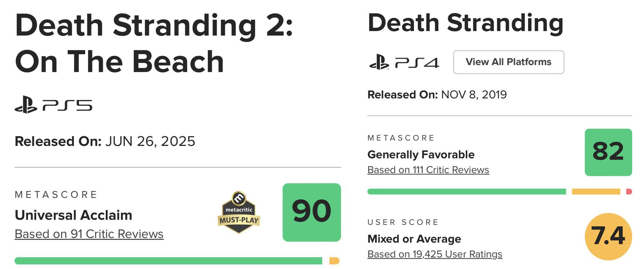Open the Based on 91 Critic Reviews link
644x269 pixels.
pyautogui.click(x=89, y=234)
